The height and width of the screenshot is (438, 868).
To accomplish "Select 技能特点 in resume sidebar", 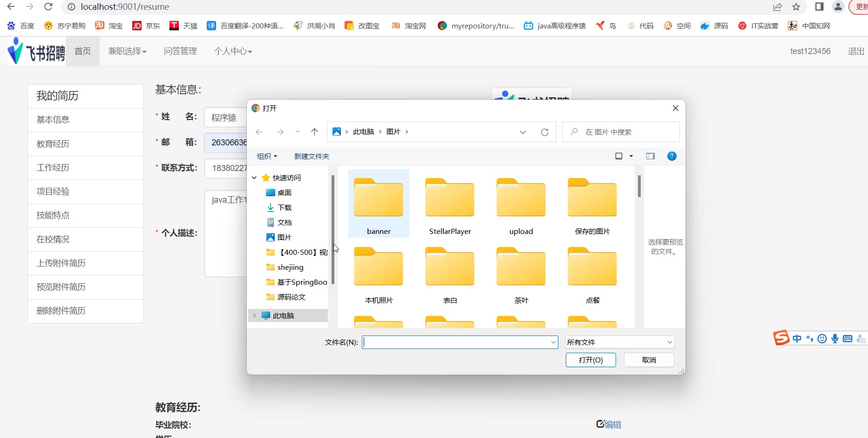I will click(x=86, y=215).
